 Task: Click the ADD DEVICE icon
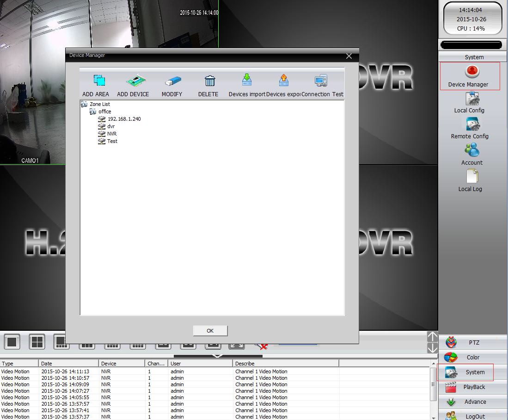click(x=136, y=80)
